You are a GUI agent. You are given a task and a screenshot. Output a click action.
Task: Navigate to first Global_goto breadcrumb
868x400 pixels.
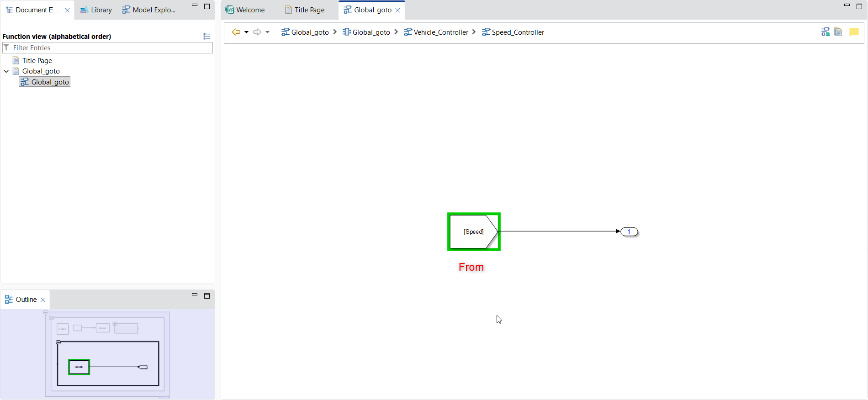coord(305,32)
